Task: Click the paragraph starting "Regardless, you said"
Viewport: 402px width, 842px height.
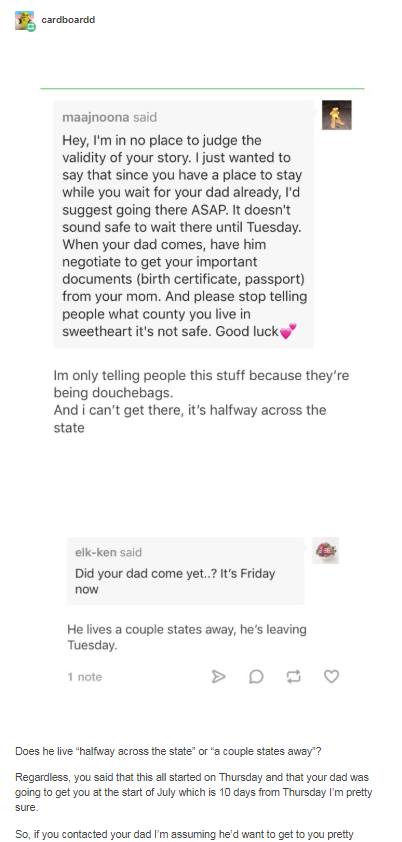Action: point(193,792)
